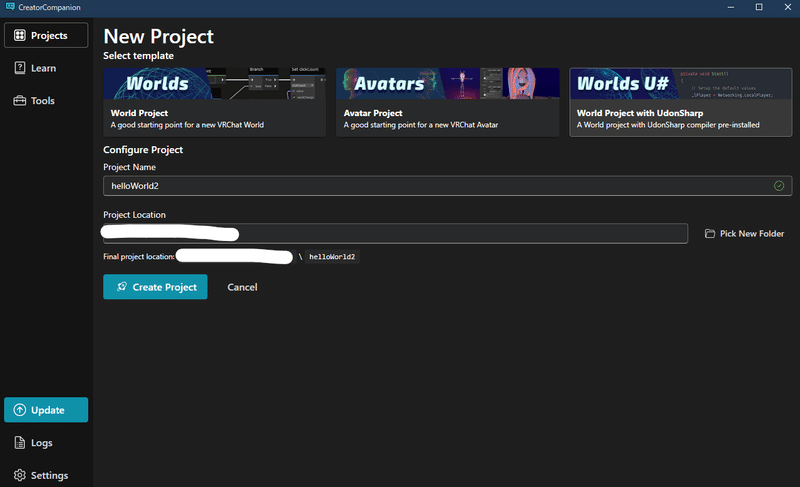This screenshot has width=800, height=487.
Task: Click the Projects grid icon
Action: click(19, 35)
